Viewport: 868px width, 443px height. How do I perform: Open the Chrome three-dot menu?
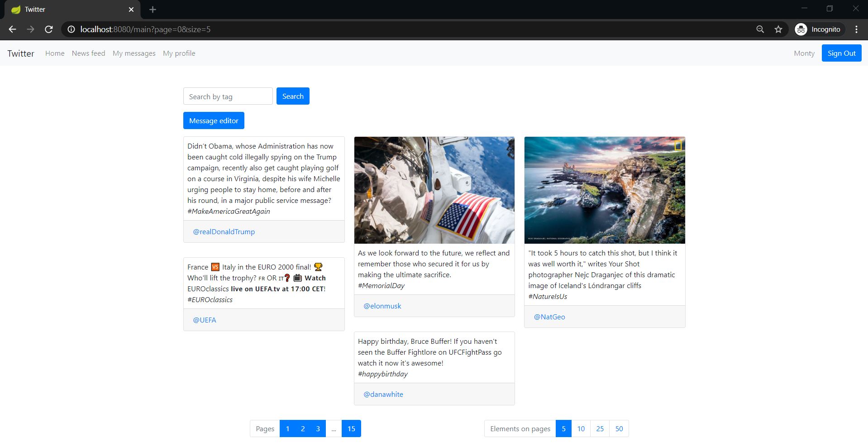click(x=856, y=29)
